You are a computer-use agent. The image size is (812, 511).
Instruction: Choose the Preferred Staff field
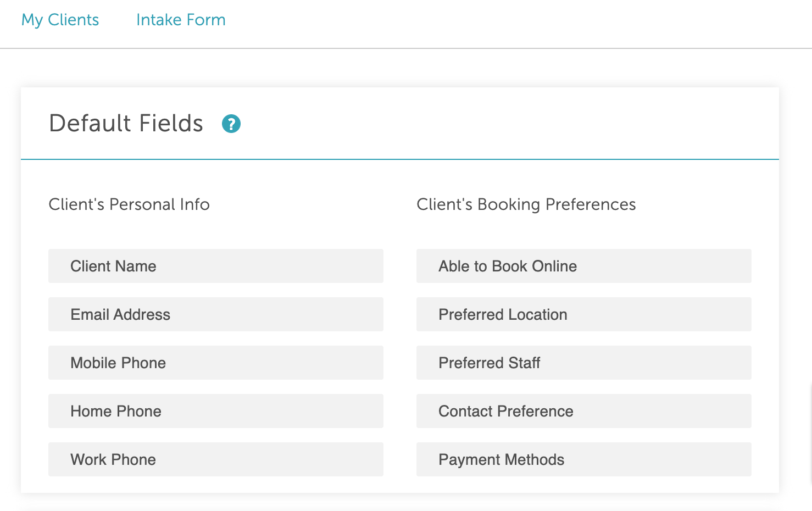584,363
